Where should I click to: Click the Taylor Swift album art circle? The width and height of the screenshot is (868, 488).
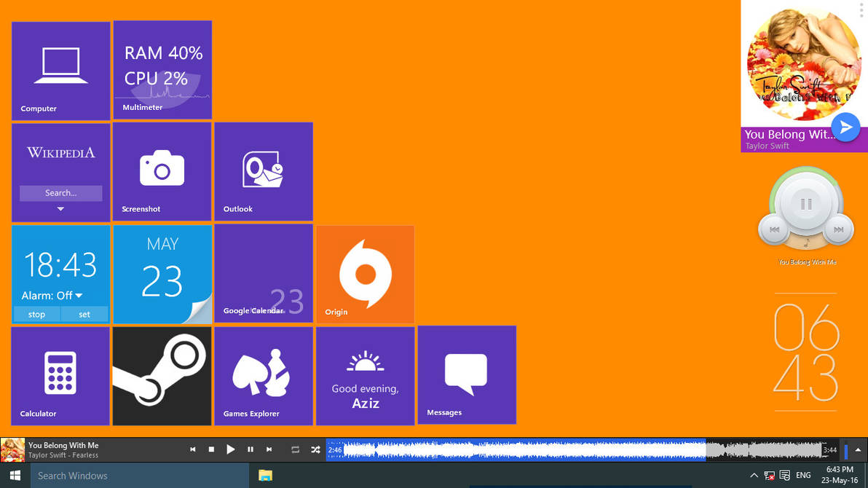804,63
